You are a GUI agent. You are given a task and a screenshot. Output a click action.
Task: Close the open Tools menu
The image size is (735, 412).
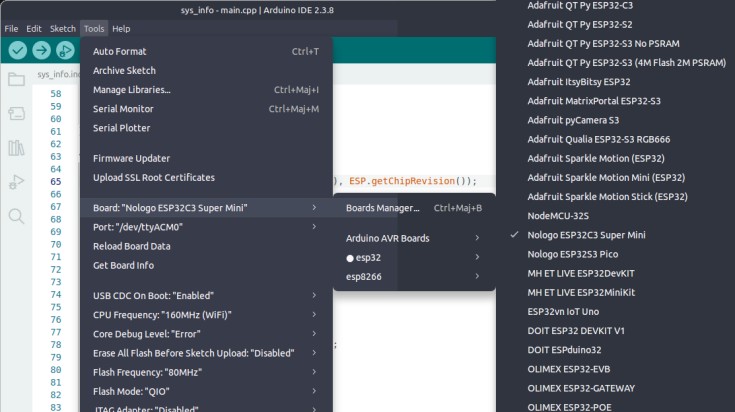click(94, 29)
